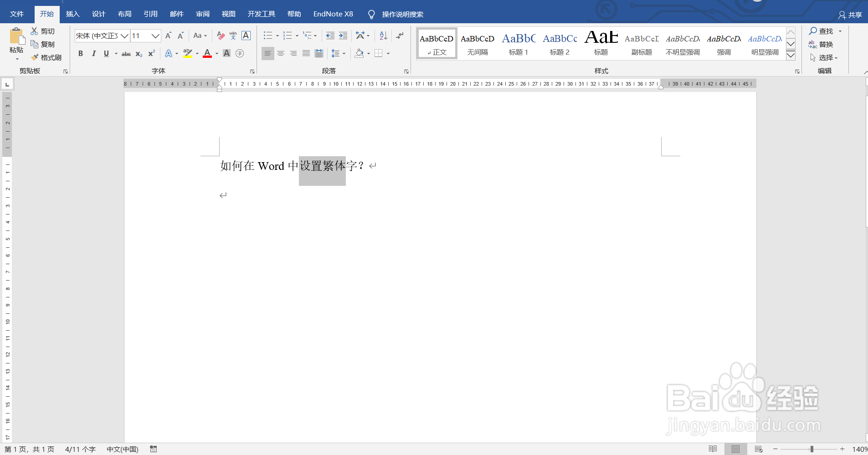Switch to the 审阅 Review tab
The width and height of the screenshot is (868, 455).
203,14
